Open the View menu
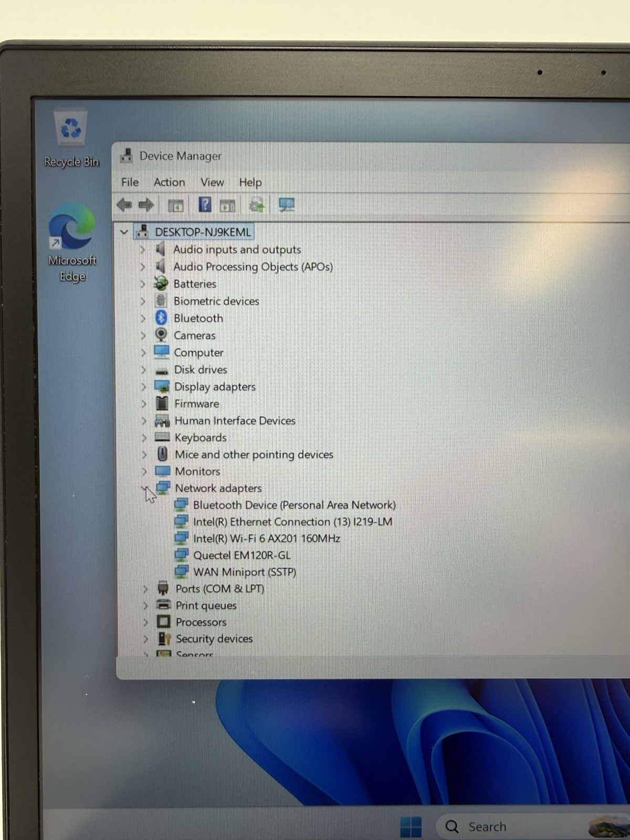 click(x=212, y=182)
